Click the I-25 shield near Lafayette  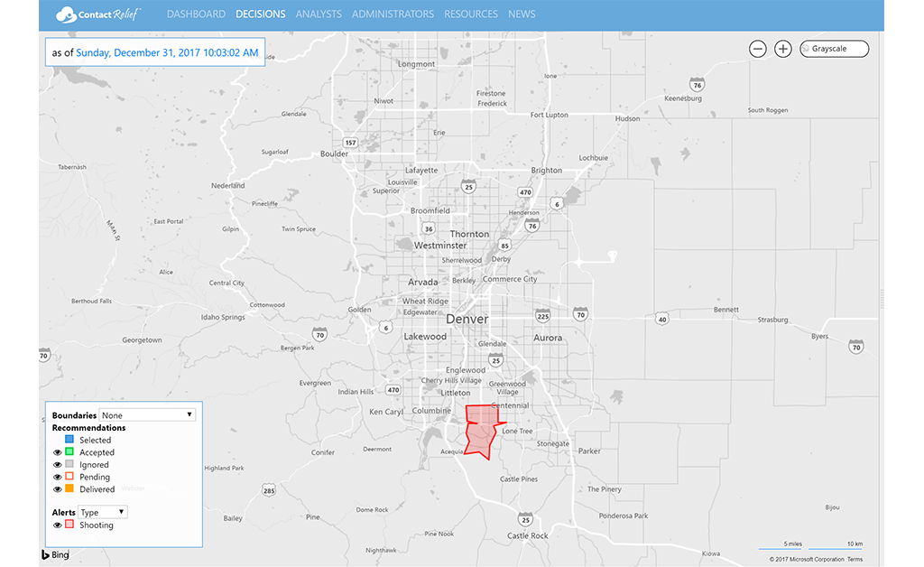click(468, 186)
